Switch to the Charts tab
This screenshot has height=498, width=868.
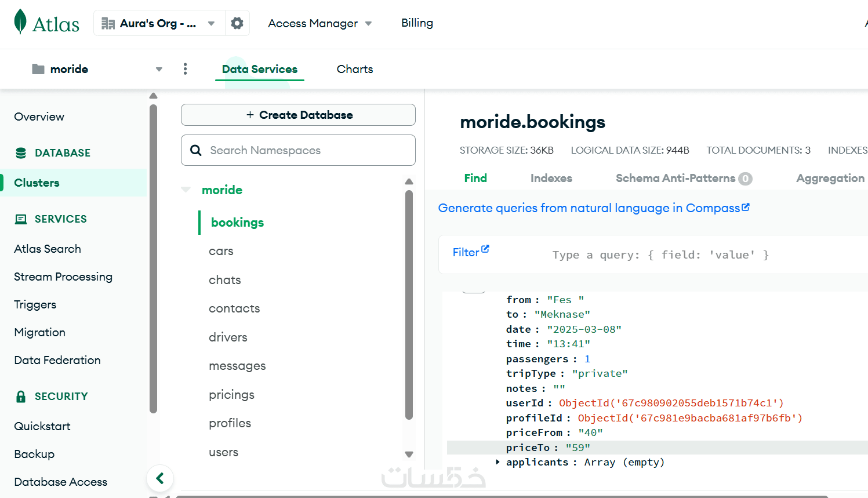point(355,69)
